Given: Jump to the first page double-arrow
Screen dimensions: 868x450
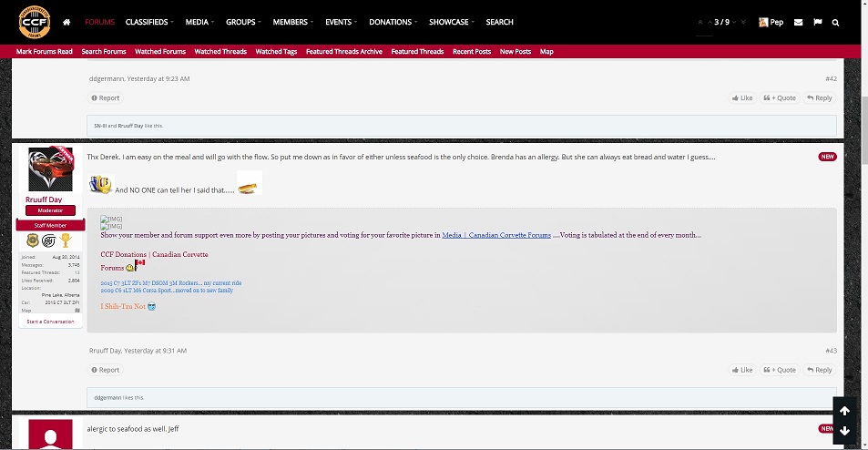Looking at the screenshot, I should click(x=700, y=22).
